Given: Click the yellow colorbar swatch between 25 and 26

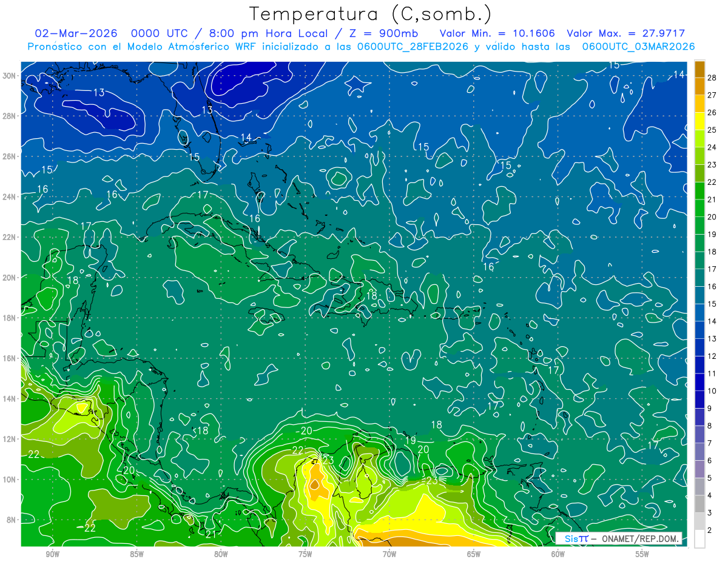Looking at the screenshot, I should (x=699, y=121).
